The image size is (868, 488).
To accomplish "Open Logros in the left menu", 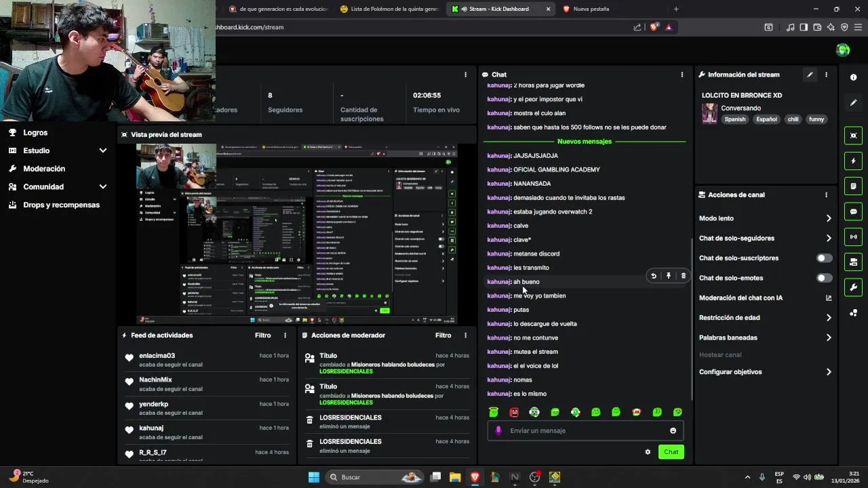I will click(35, 133).
